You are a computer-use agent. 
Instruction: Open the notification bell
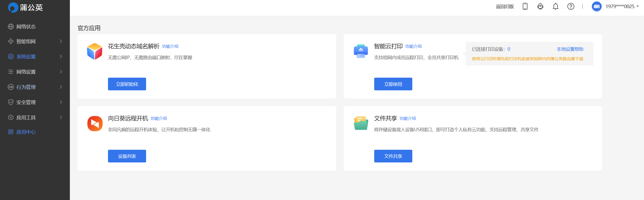(x=556, y=6)
